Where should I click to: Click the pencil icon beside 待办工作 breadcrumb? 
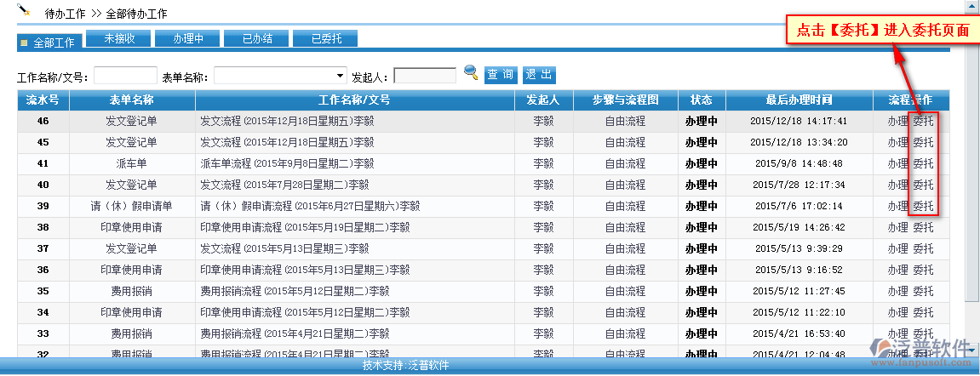[24, 11]
